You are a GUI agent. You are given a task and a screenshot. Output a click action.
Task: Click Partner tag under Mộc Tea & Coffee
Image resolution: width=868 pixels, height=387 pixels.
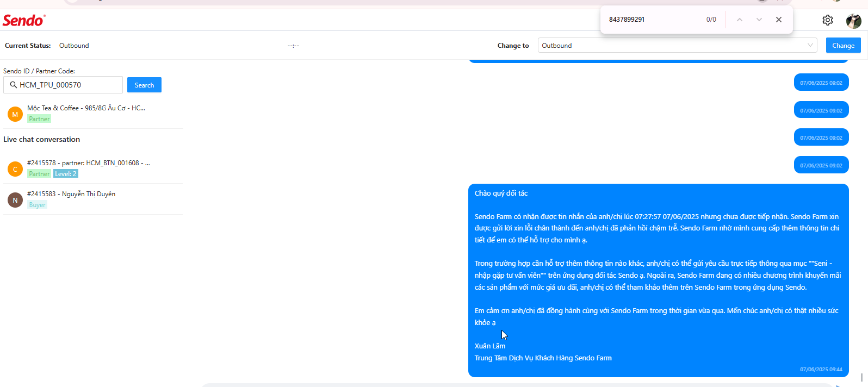click(39, 119)
